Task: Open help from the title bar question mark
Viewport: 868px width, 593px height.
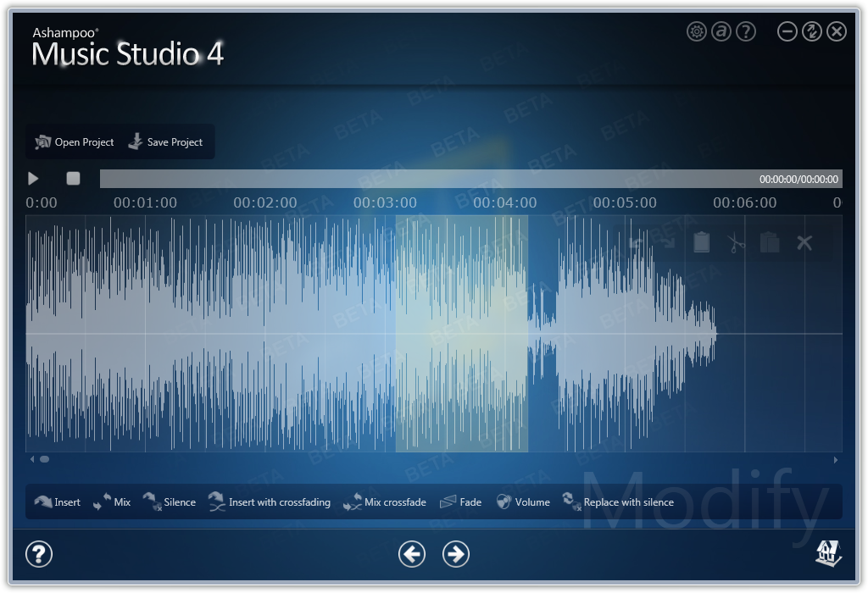Action: coord(746,31)
